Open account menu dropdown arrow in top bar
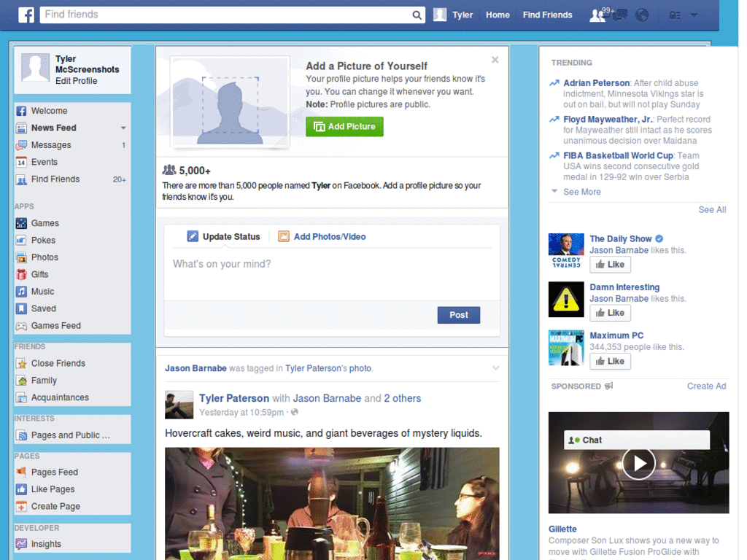 694,15
